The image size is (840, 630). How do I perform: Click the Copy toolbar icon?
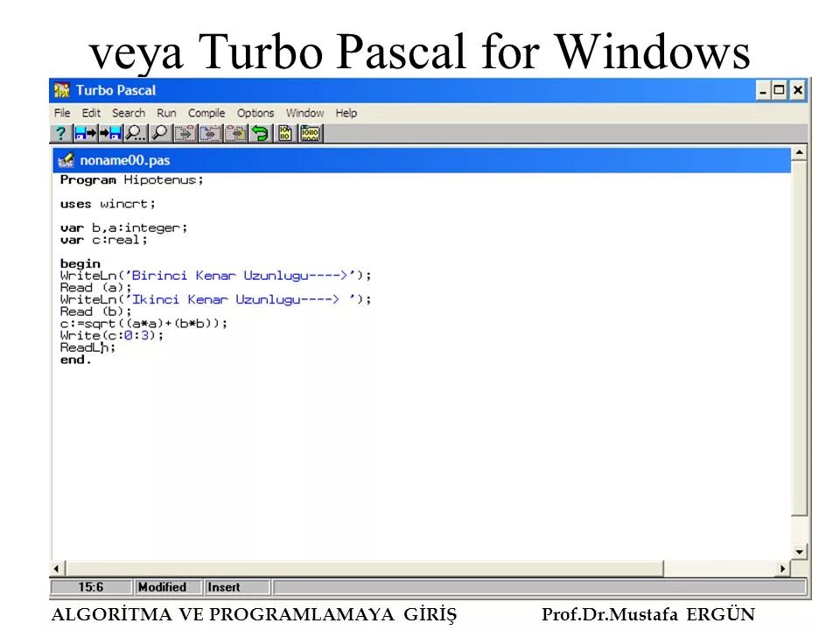coord(210,133)
